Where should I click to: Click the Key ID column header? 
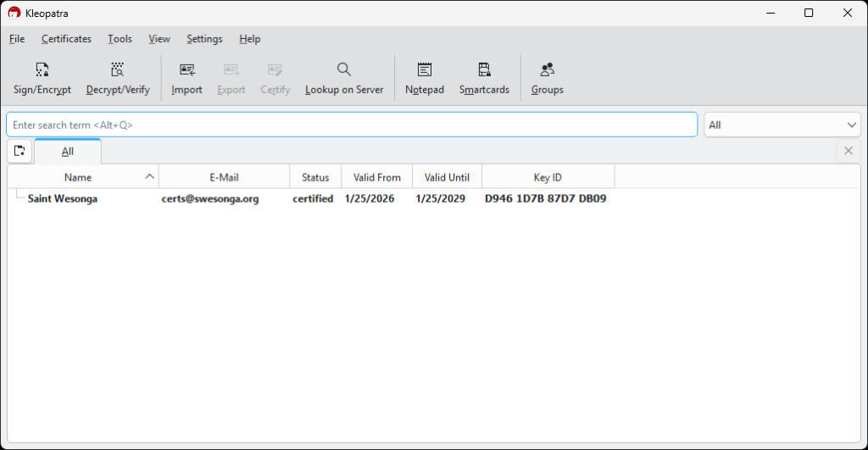pos(548,177)
